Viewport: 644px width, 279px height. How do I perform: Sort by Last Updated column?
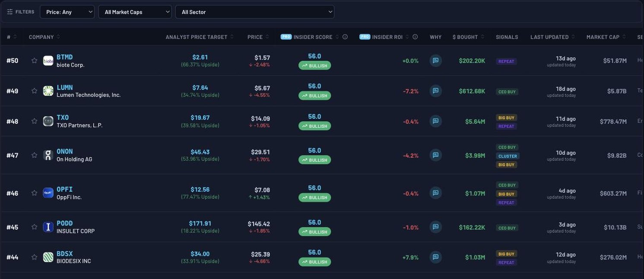tap(552, 37)
